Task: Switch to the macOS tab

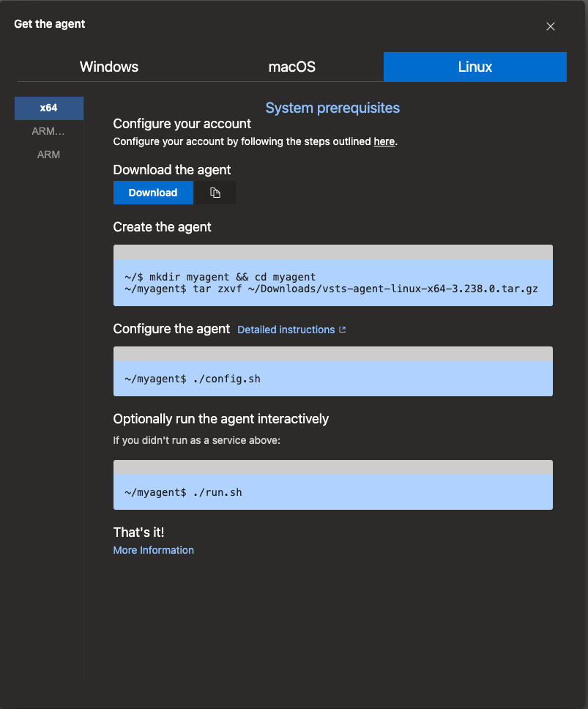Action: click(x=292, y=67)
